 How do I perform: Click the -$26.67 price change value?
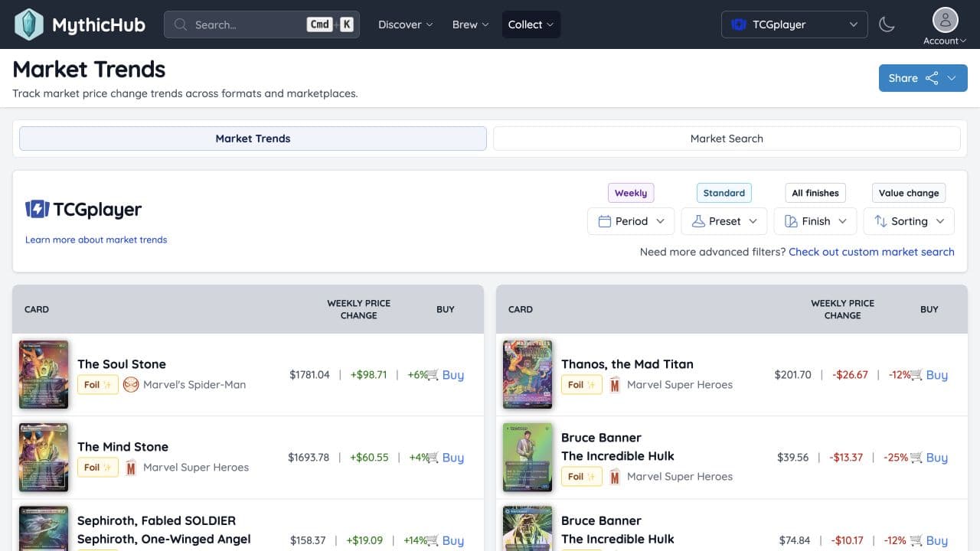coord(850,375)
